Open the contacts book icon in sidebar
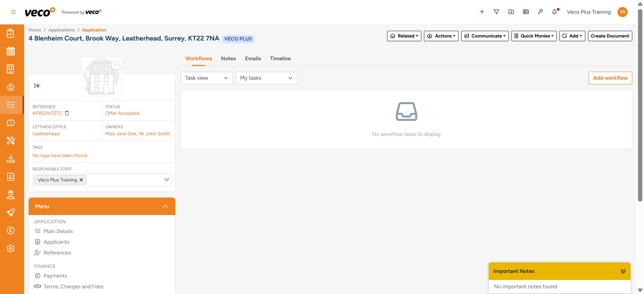 click(x=11, y=176)
